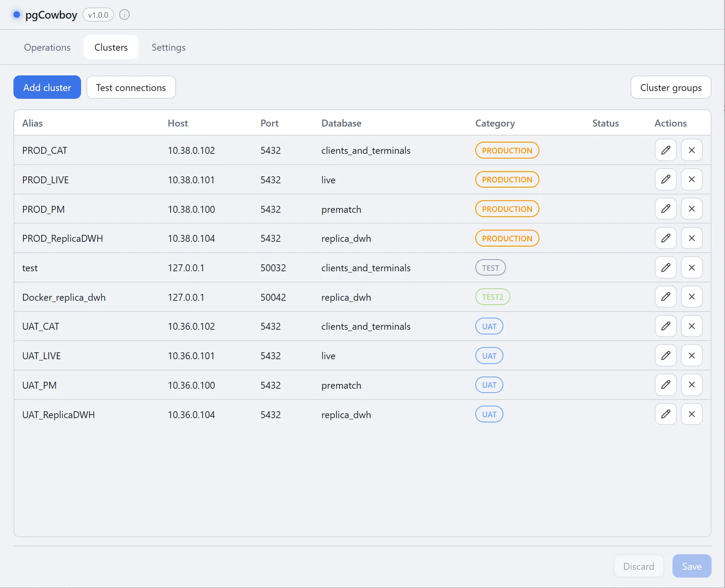Click port value 50032
The width and height of the screenshot is (725, 588).
point(273,268)
